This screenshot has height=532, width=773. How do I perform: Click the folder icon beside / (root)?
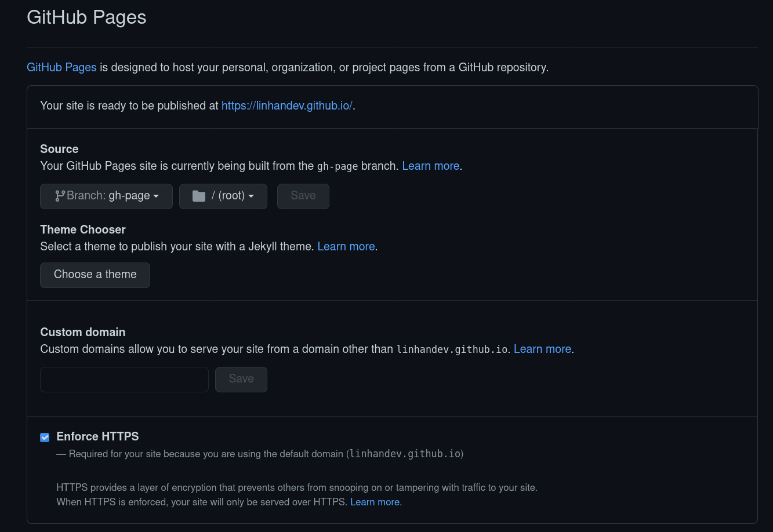199,196
